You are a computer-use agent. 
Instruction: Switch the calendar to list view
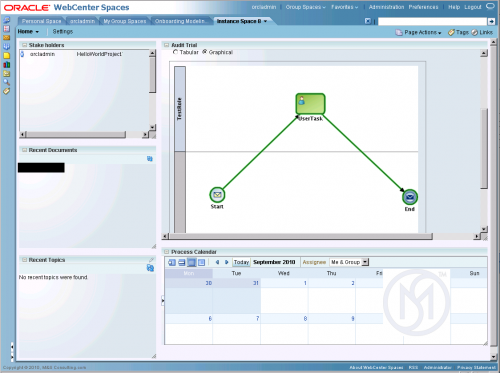click(202, 262)
